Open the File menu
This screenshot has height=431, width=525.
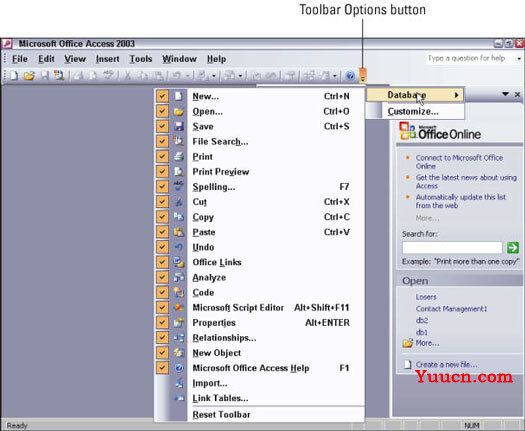click(x=20, y=59)
